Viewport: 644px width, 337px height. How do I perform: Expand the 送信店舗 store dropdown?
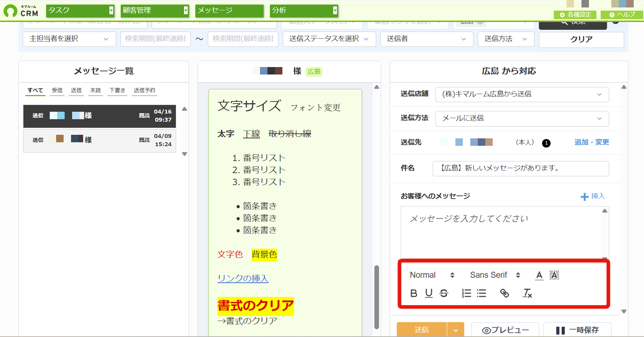(x=522, y=94)
